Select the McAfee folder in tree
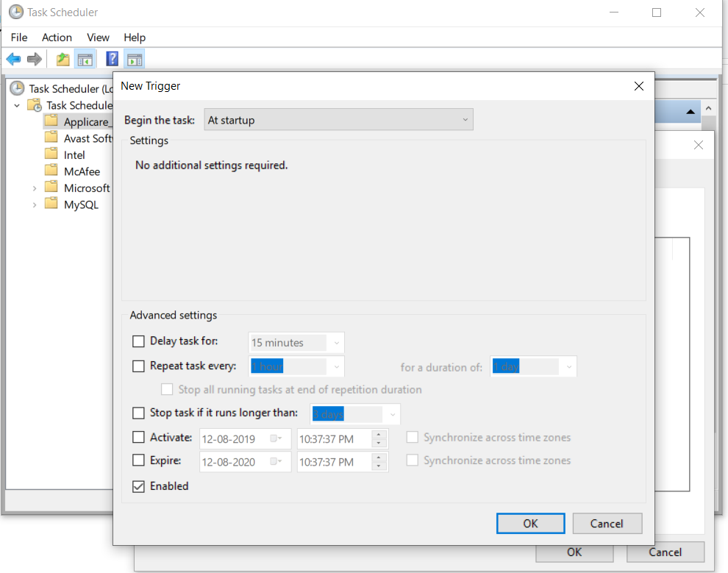Viewport: 728px width, 573px height. [x=82, y=171]
